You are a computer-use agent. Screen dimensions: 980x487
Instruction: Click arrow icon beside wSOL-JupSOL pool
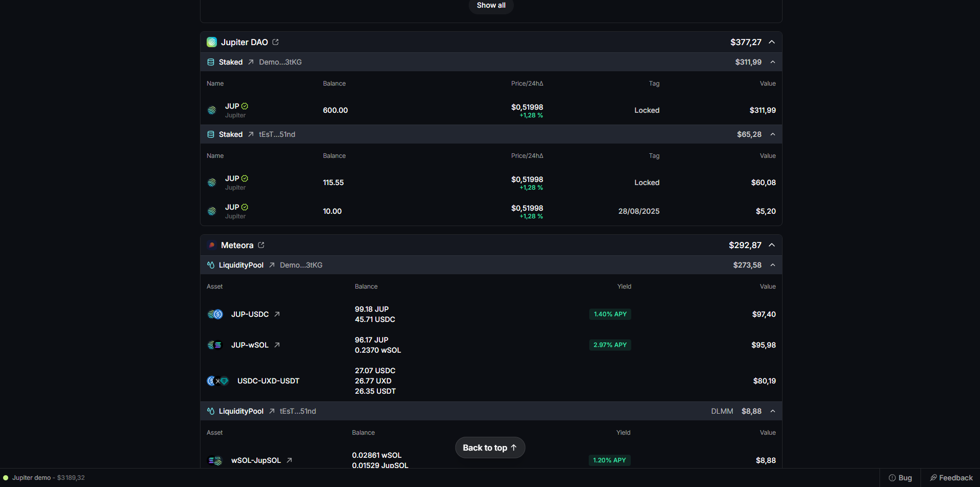point(289,460)
